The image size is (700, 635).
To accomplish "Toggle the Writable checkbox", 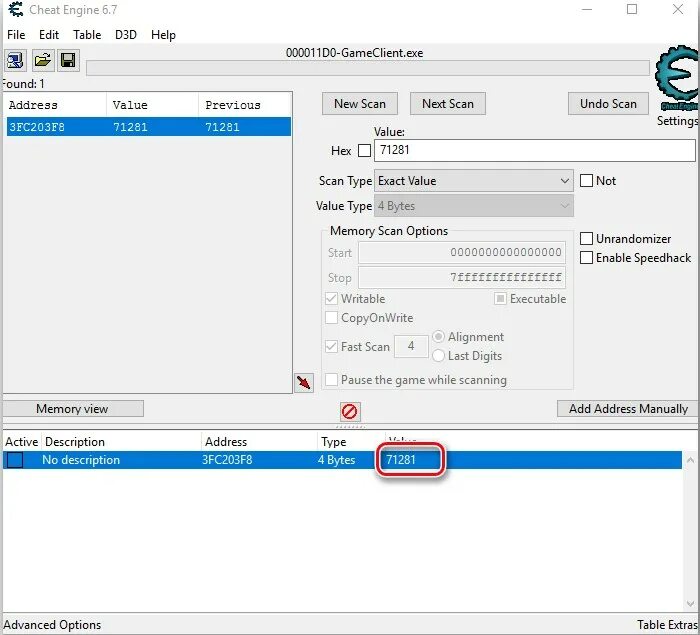I will pyautogui.click(x=331, y=298).
